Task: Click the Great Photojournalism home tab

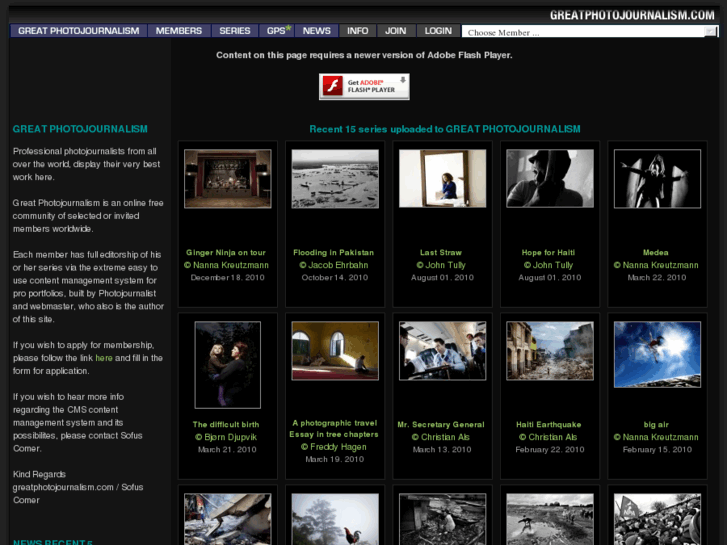Action: coord(79,31)
